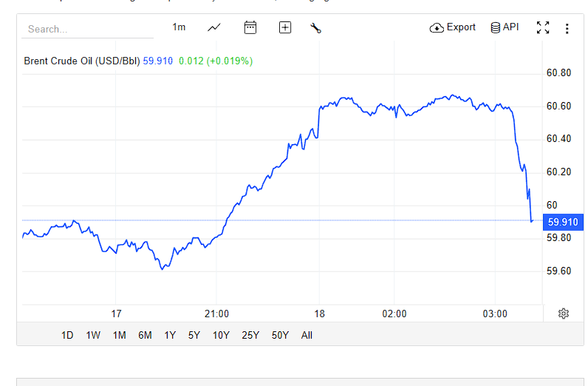Click the 59.910 current price label
Viewport: 588px width, 386px height.
click(x=563, y=222)
